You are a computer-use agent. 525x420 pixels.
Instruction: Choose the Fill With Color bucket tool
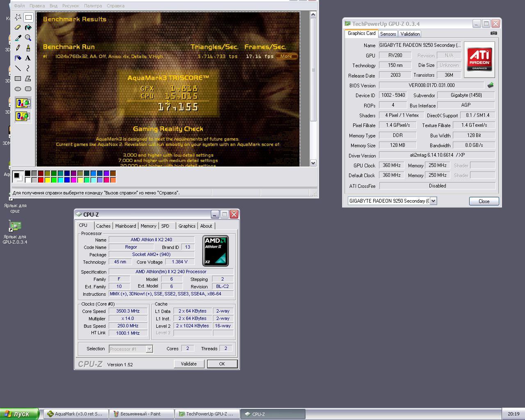point(28,27)
